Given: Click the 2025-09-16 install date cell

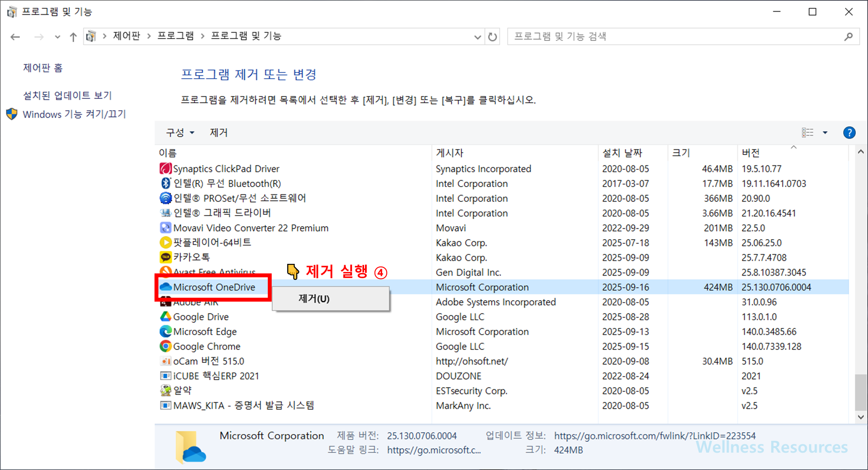Looking at the screenshot, I should (625, 287).
